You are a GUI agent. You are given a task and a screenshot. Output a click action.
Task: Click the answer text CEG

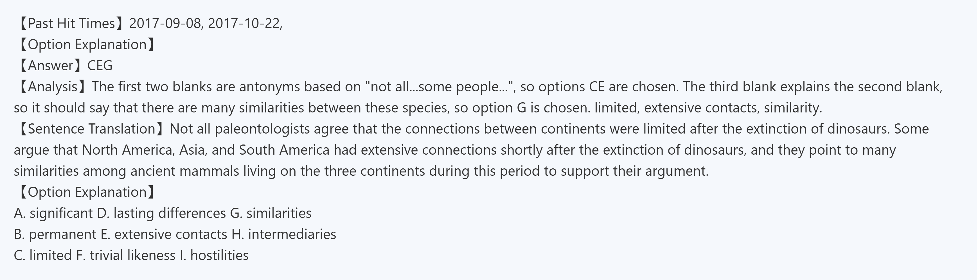[x=100, y=66]
